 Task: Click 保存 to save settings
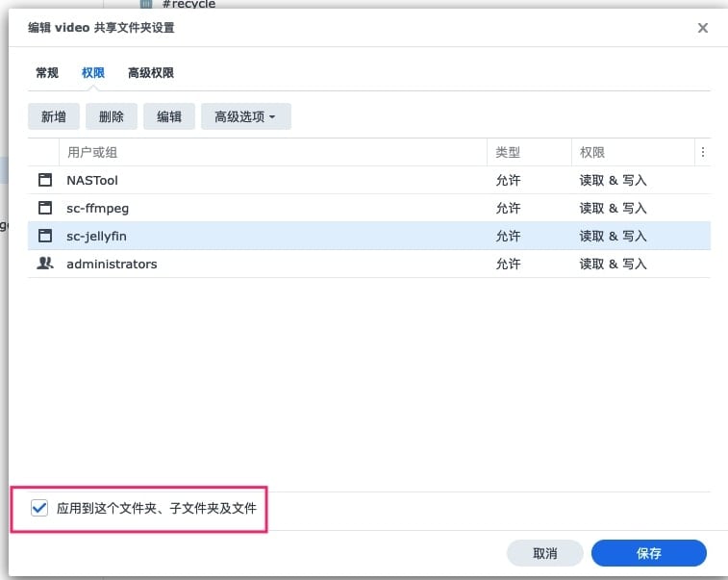tap(648, 553)
